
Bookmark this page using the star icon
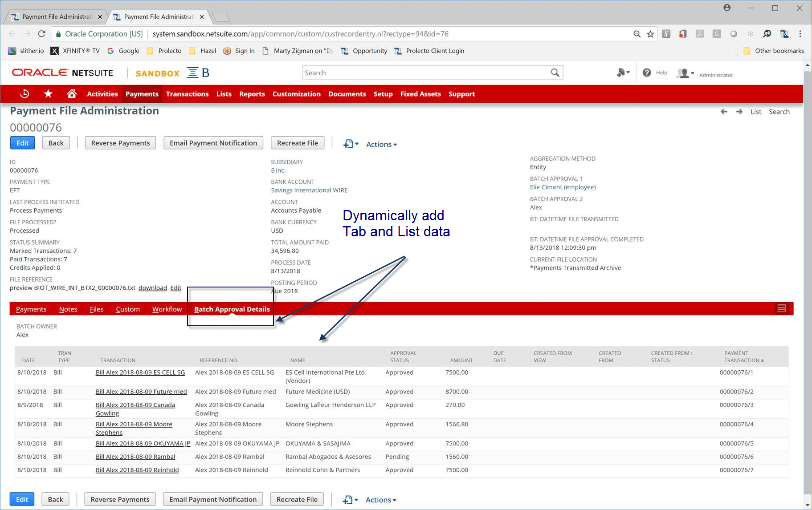tap(649, 33)
